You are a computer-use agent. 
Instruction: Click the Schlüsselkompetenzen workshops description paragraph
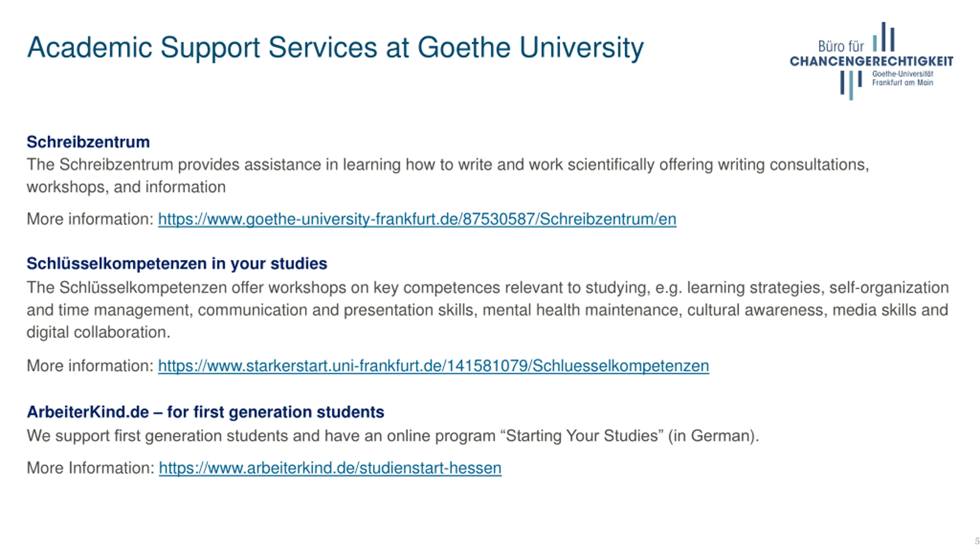tap(487, 310)
